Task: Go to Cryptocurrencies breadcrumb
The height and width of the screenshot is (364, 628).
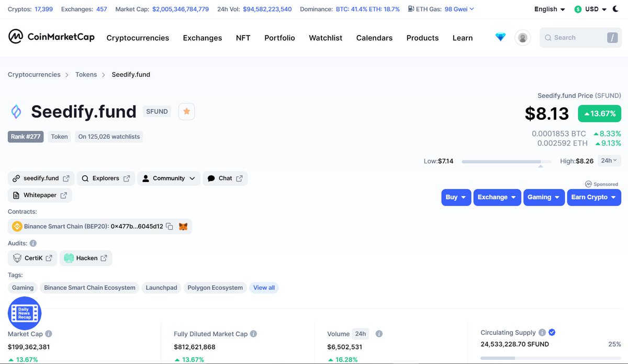Action: point(34,74)
